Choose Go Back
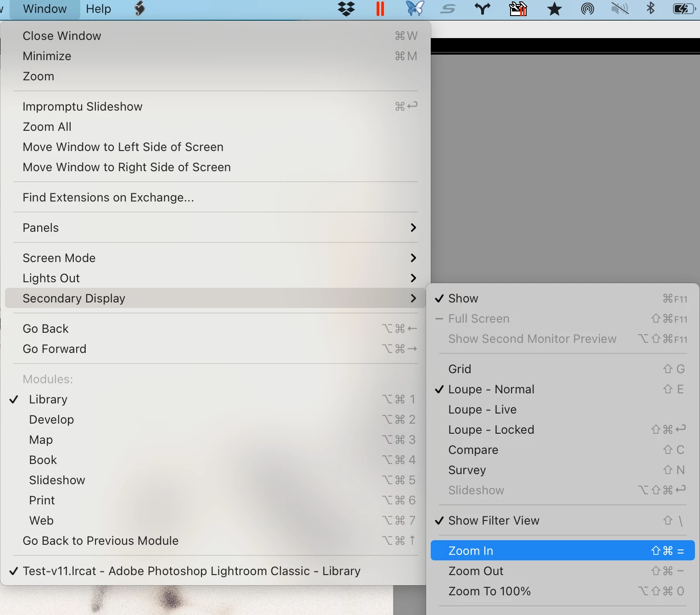 (x=216, y=329)
